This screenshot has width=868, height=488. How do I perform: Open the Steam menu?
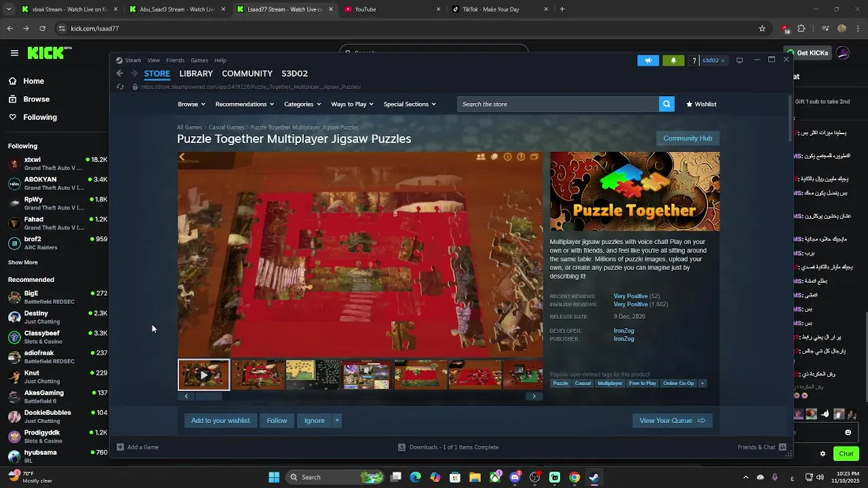point(129,60)
